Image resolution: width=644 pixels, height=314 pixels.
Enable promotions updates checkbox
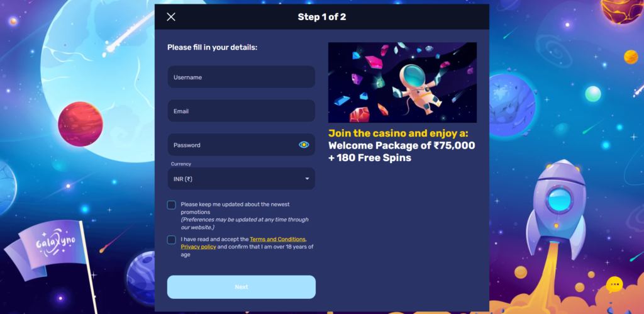click(x=172, y=205)
